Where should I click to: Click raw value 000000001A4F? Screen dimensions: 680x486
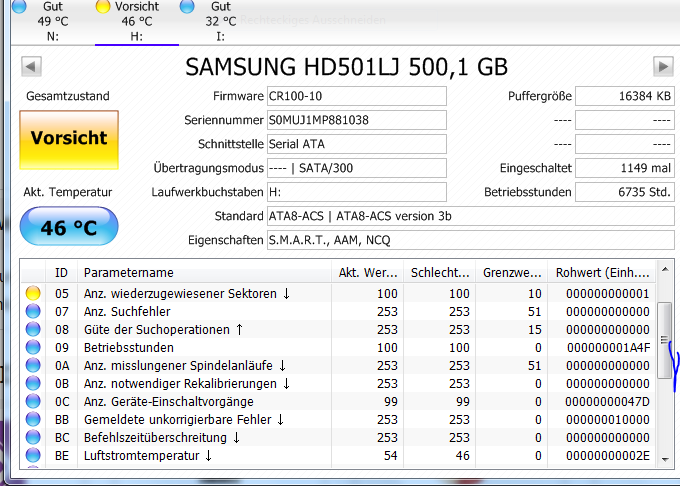tap(608, 347)
